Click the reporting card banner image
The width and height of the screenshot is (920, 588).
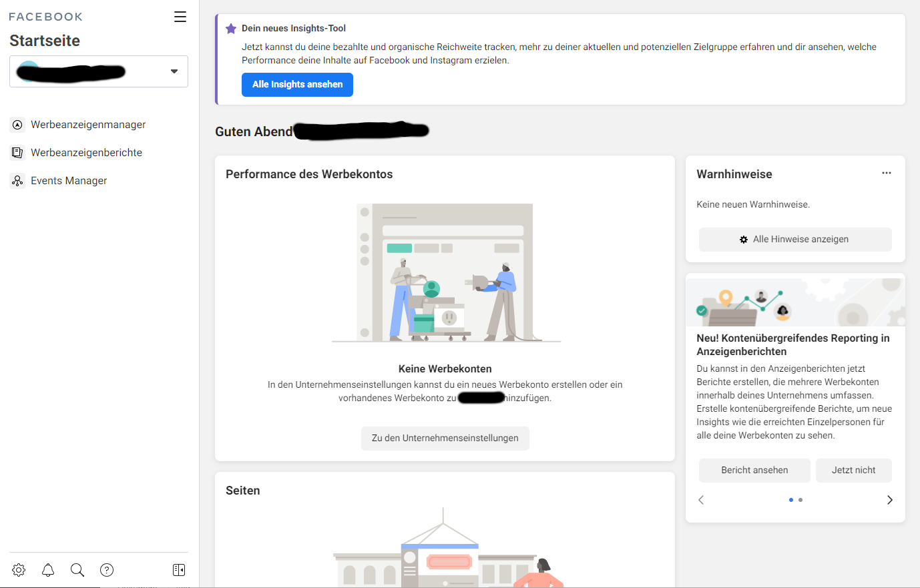point(795,302)
